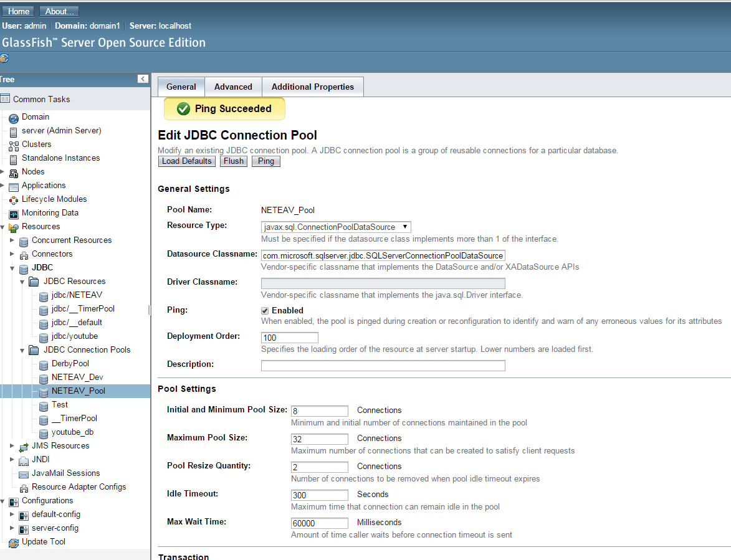Expand the Connectors tree node
Screen dimensions: 731x560
click(12, 254)
